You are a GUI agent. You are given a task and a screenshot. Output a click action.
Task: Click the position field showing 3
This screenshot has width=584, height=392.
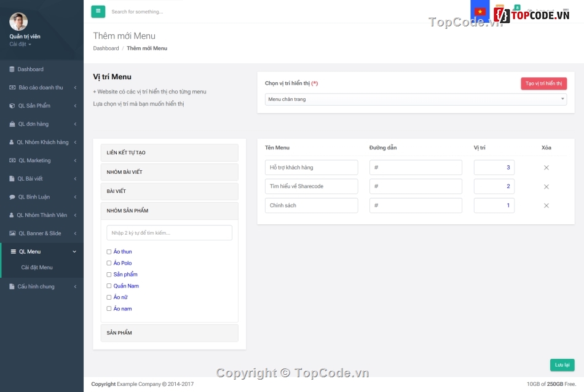494,168
